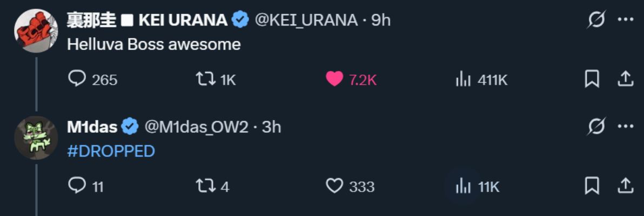Bookmark KEI URANA's post
This screenshot has width=644, height=216.
[x=592, y=79]
